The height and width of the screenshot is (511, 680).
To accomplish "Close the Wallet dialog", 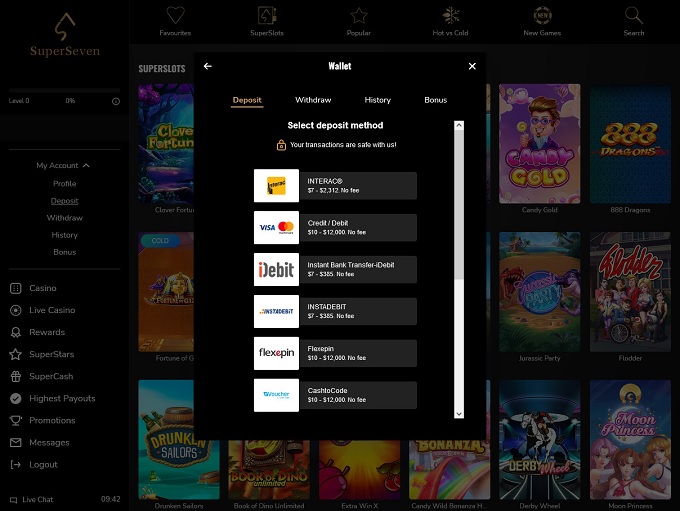I will click(x=472, y=66).
